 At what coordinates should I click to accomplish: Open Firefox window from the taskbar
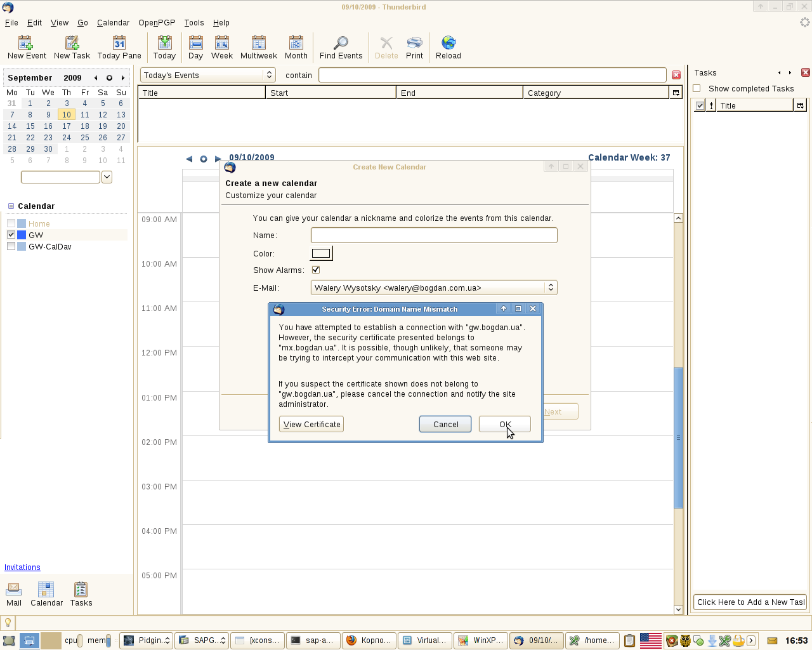point(370,640)
